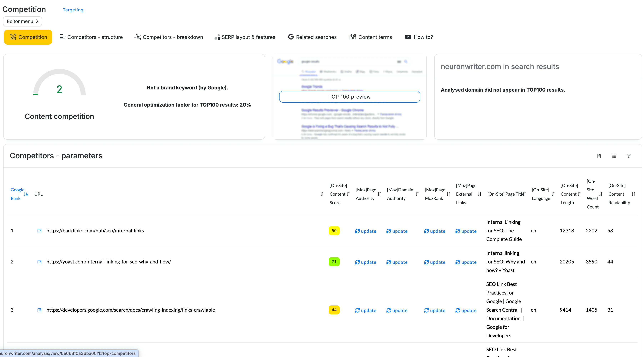
Task: Sort by Word Count column
Action: (x=600, y=194)
